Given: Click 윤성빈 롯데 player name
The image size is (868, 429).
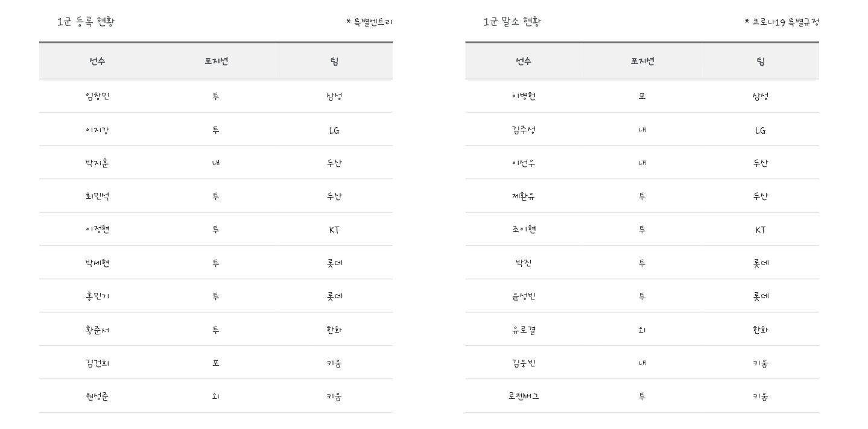Looking at the screenshot, I should (523, 296).
